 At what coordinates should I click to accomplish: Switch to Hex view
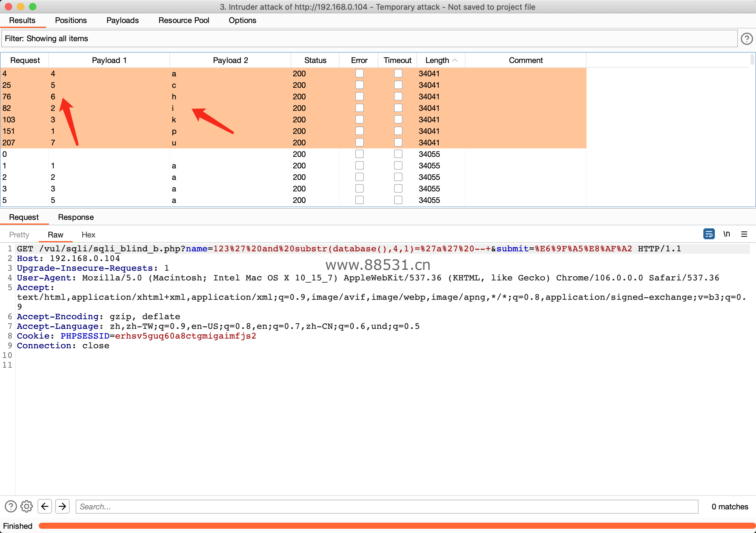(88, 234)
